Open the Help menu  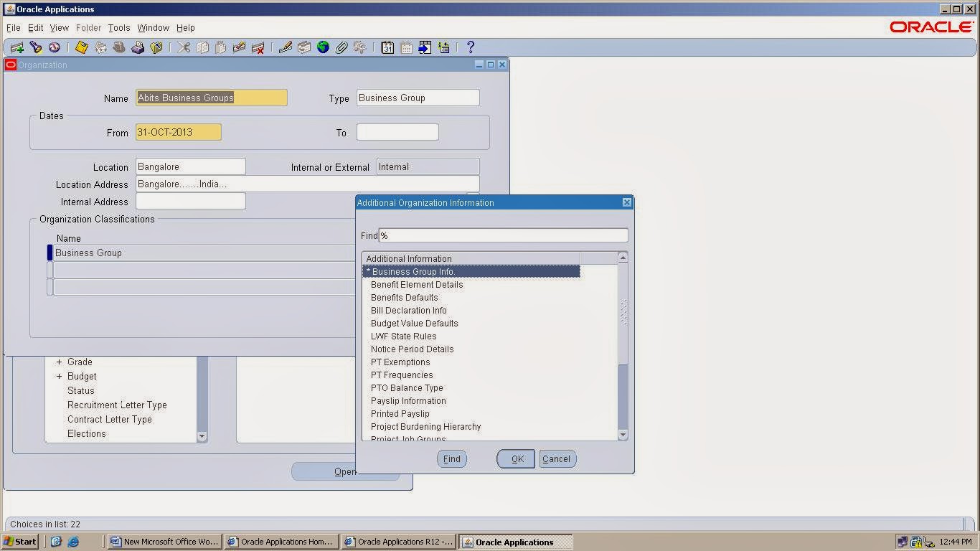(x=186, y=28)
